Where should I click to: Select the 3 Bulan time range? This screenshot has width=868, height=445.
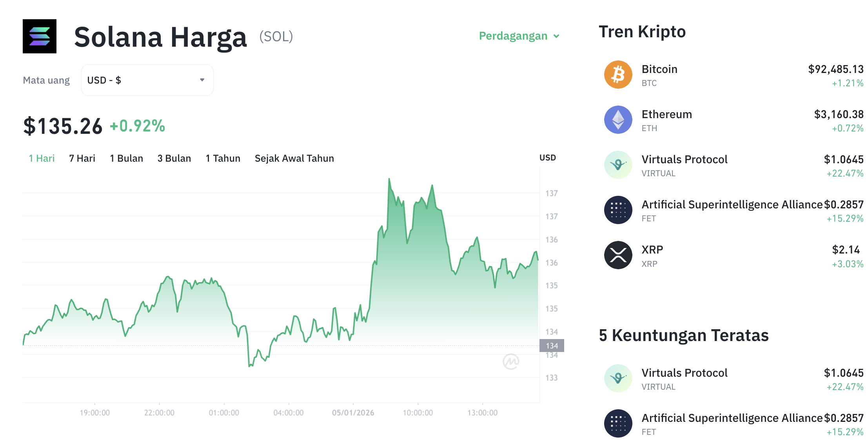click(x=174, y=158)
